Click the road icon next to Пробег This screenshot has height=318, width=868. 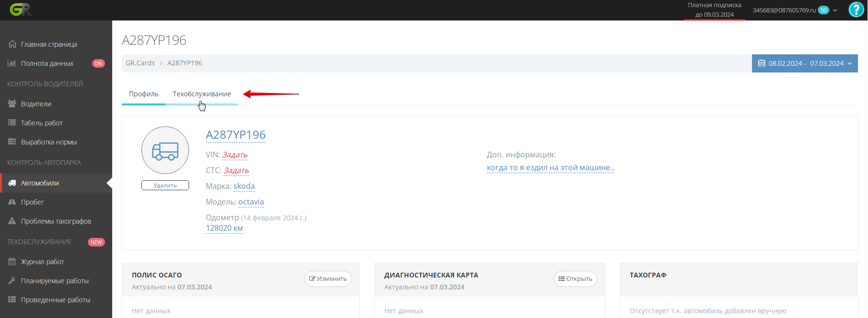(12, 202)
